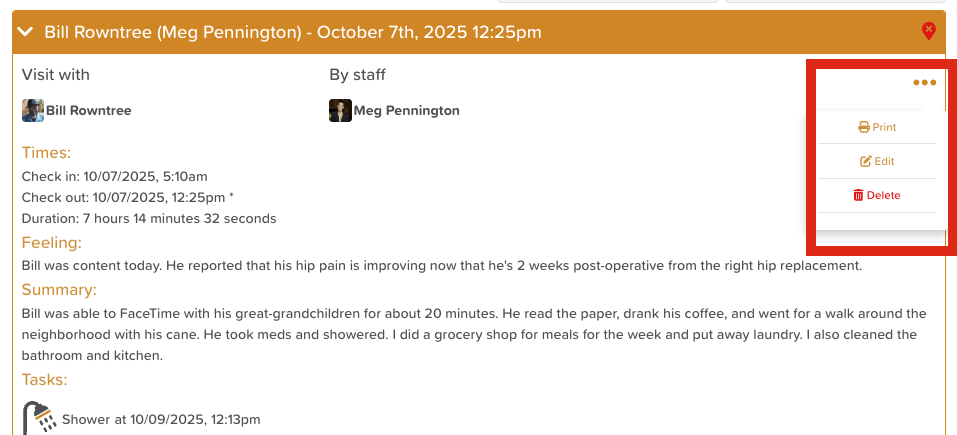Viewport: 957px width, 435px height.
Task: Open the three-dot more options menu
Action: (x=924, y=83)
